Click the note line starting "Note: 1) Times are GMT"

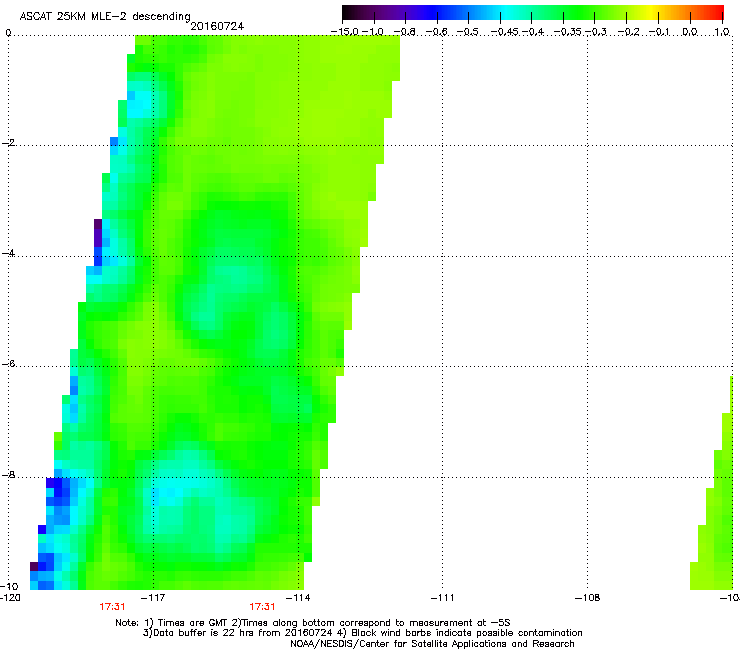(x=313, y=623)
